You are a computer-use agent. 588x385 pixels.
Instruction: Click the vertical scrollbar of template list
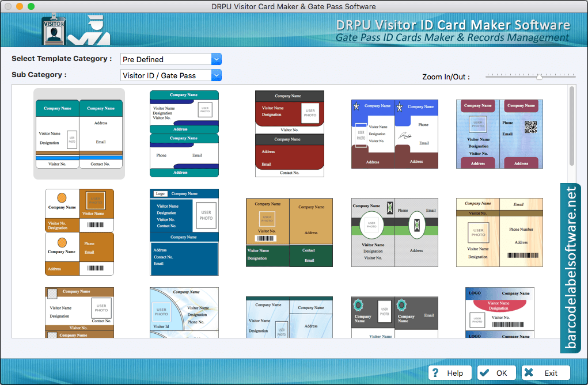pyautogui.click(x=571, y=125)
